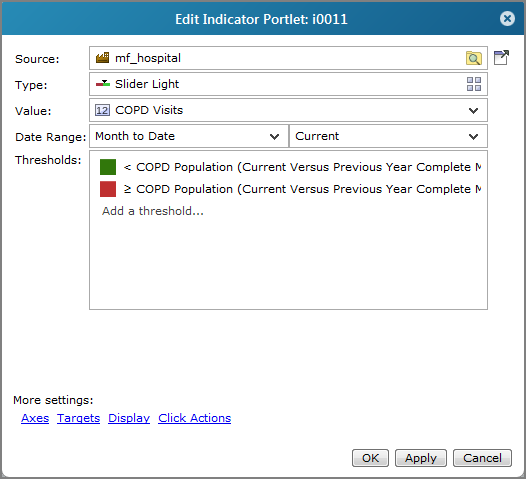Select the green threshold color swatch
This screenshot has height=479, width=526.
click(108, 167)
